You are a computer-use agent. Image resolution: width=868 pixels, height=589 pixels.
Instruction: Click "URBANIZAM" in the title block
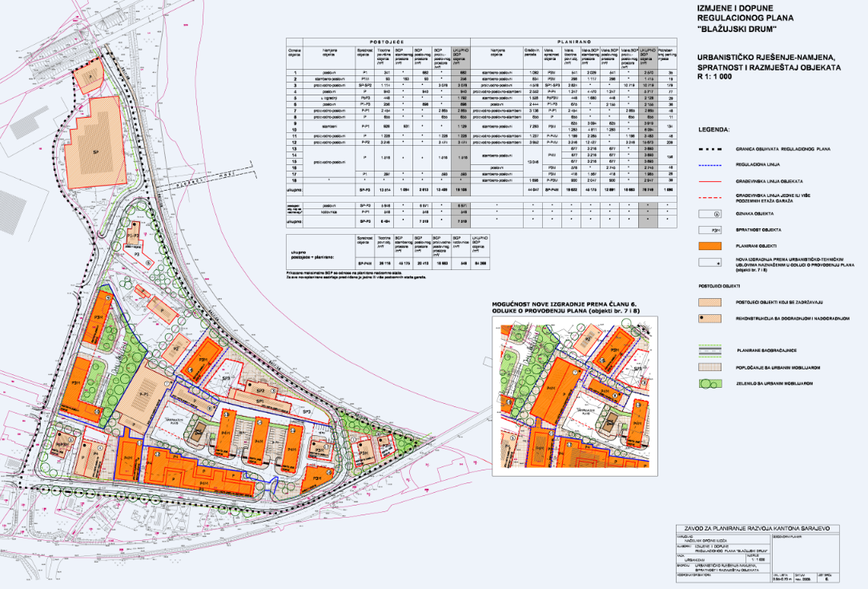[694, 559]
